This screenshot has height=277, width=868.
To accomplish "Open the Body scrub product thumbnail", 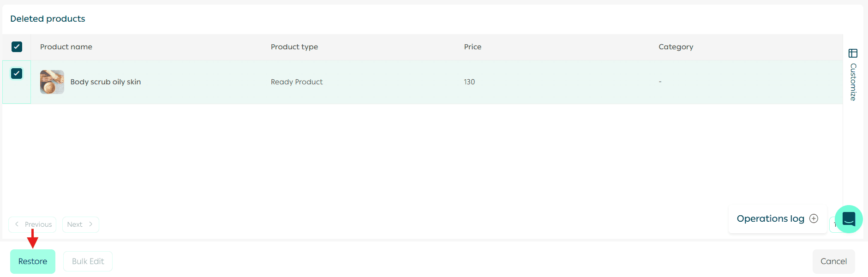I will 52,82.
